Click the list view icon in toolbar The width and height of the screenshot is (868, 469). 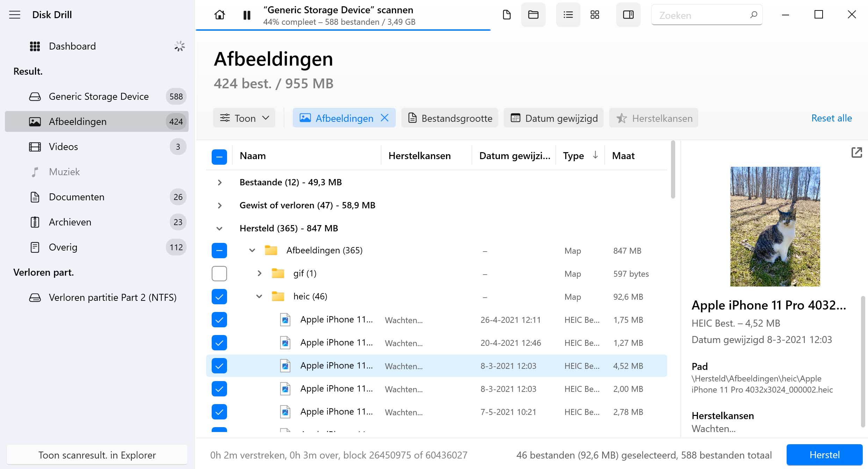pyautogui.click(x=568, y=14)
